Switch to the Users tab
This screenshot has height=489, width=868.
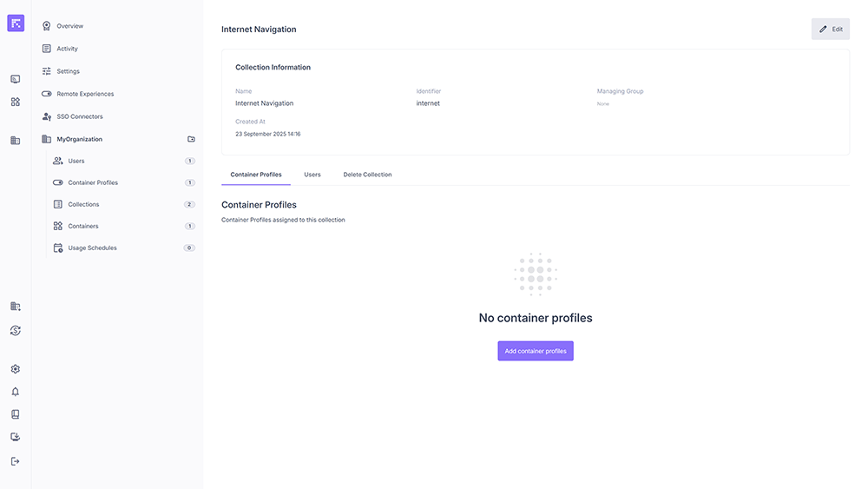click(312, 175)
